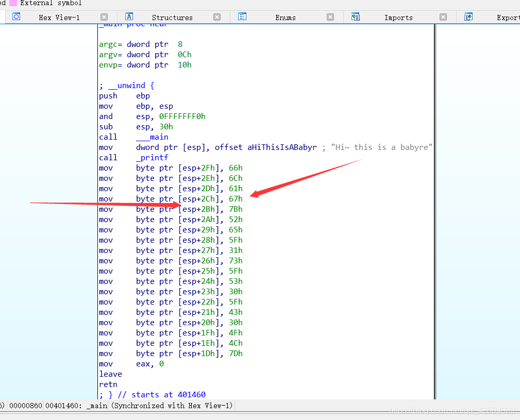Screen dimensions: 520x420
Task: Click the 6Ch value at esp+2Eh
Action: pyautogui.click(x=236, y=178)
